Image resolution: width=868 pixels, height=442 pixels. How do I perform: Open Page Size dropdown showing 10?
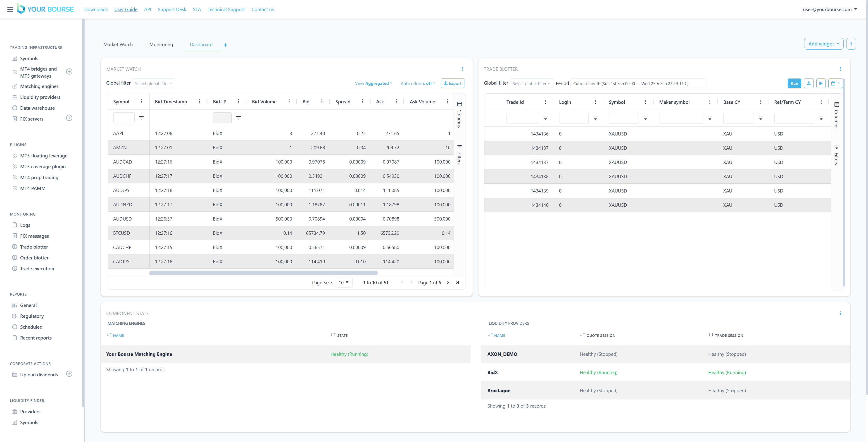(344, 282)
